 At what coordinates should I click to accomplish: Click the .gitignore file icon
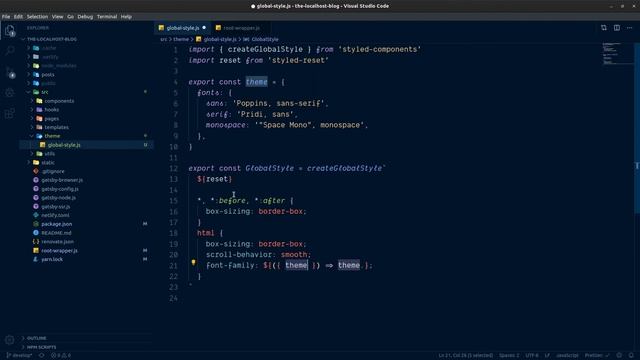[36, 171]
